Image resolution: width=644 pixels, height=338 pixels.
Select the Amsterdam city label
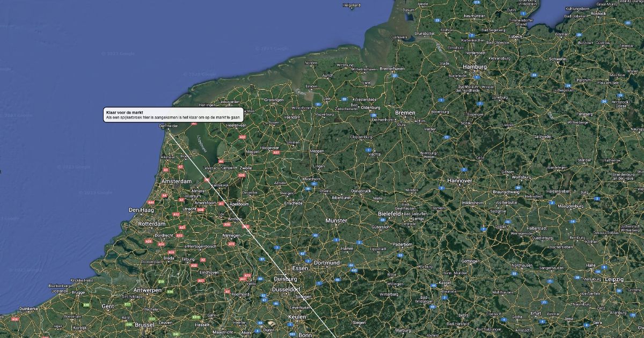tap(177, 181)
